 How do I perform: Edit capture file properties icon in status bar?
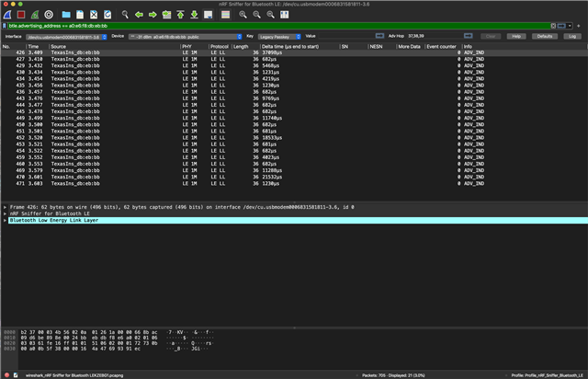(16, 375)
